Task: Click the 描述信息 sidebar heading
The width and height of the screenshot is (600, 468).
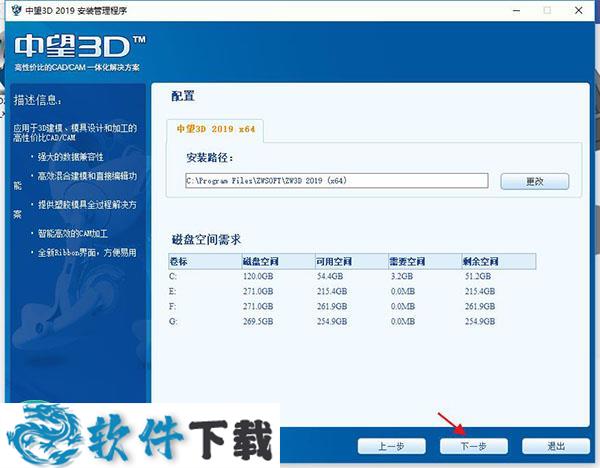Action: (38, 100)
